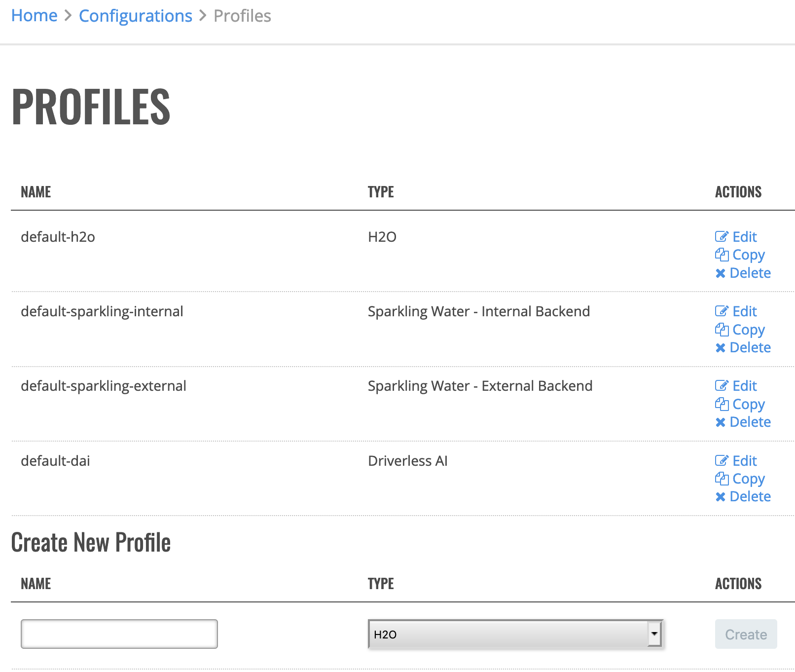The image size is (795, 672).
Task: Click Sparkling Water - Internal Backend type cell
Action: pos(479,311)
